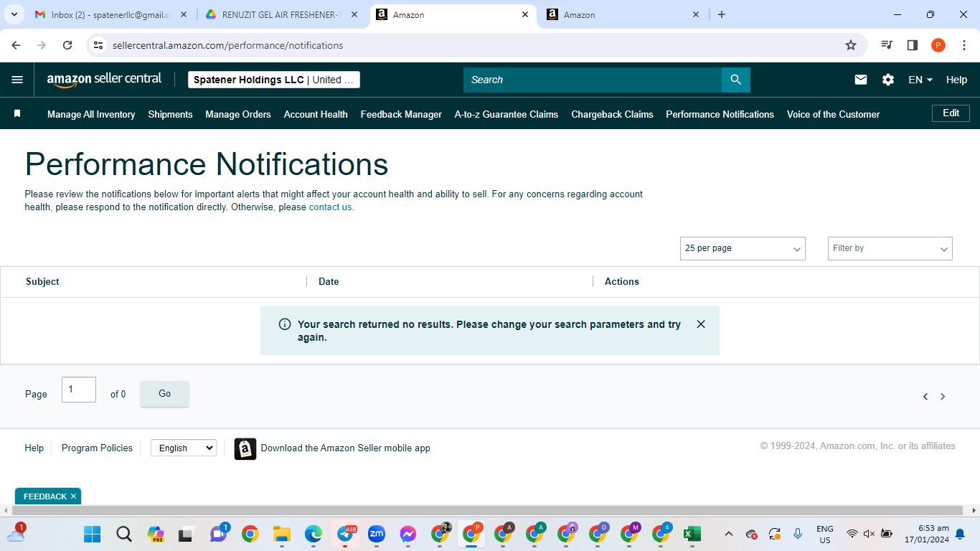The width and height of the screenshot is (980, 551).
Task: Open the volume control in system tray
Action: (869, 534)
